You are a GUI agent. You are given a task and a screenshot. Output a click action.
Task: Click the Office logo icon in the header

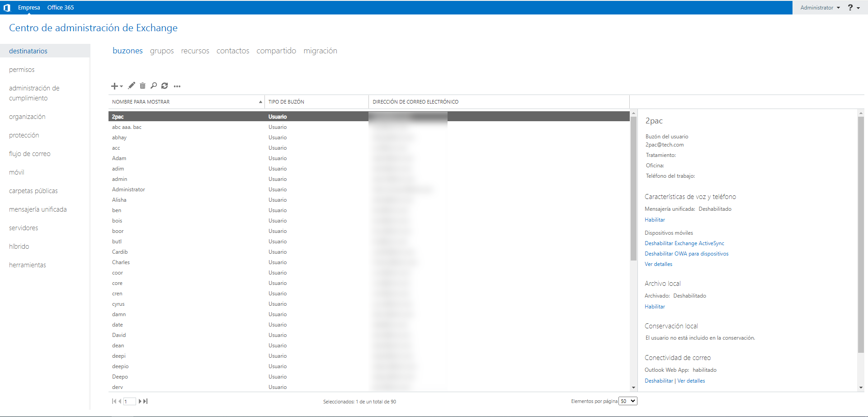(7, 8)
